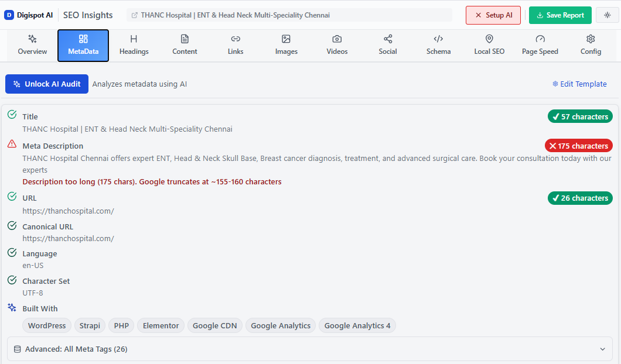
Task: Click the description too long warning text
Action: tap(152, 181)
